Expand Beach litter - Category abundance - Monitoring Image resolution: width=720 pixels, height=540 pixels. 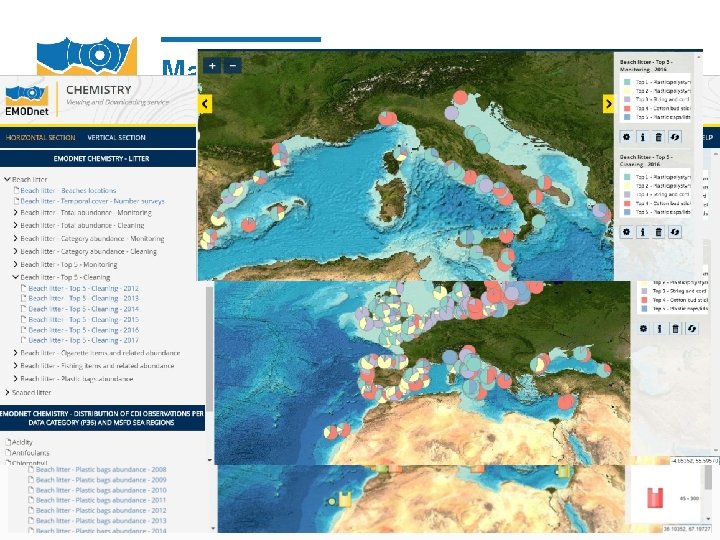[16, 238]
